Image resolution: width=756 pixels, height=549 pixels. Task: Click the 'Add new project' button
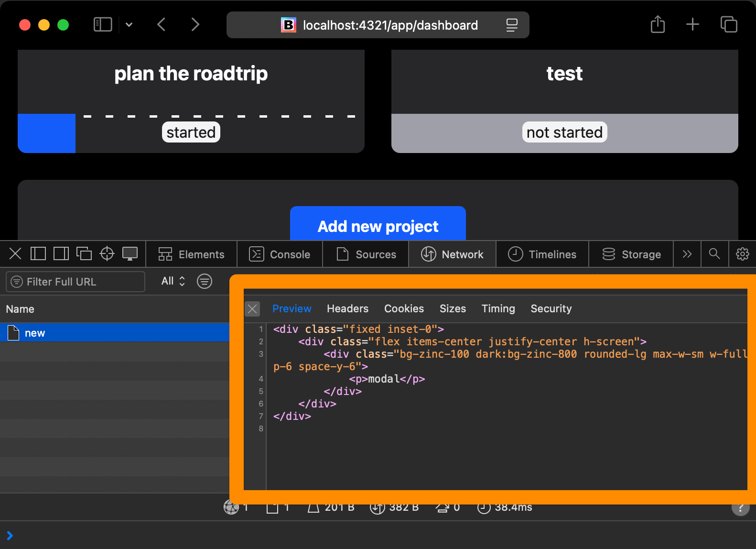pyautogui.click(x=378, y=223)
